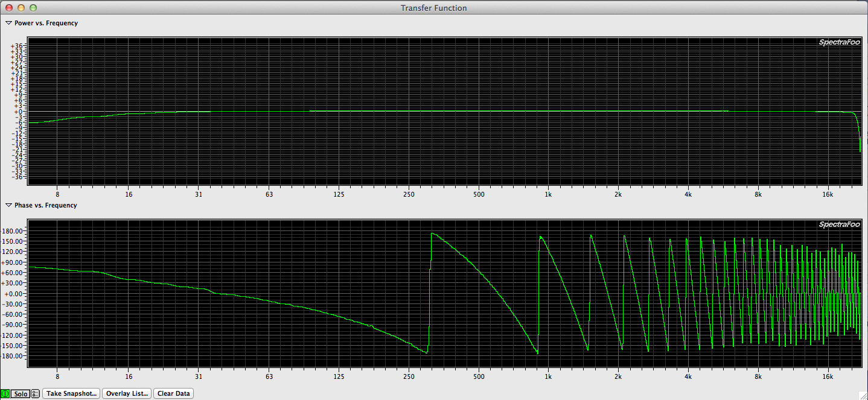Click the +36 dB label on the power axis
Image resolution: width=868 pixels, height=400 pixels.
tap(17, 46)
